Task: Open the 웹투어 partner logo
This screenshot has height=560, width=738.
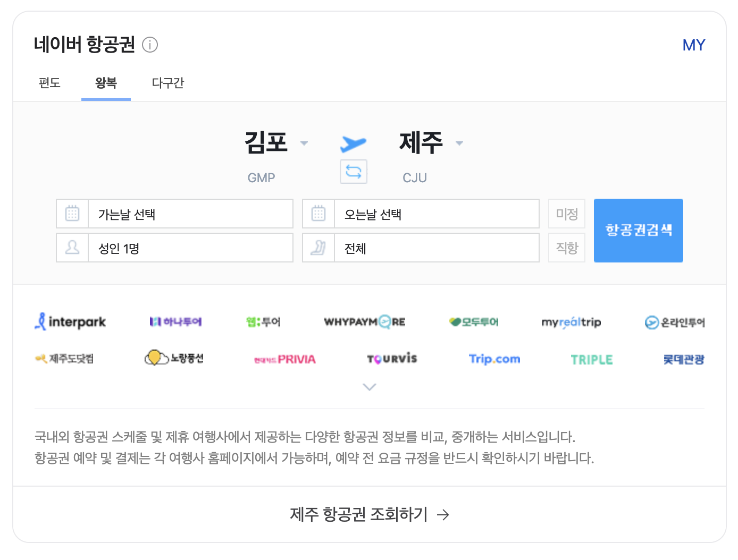Action: (263, 321)
